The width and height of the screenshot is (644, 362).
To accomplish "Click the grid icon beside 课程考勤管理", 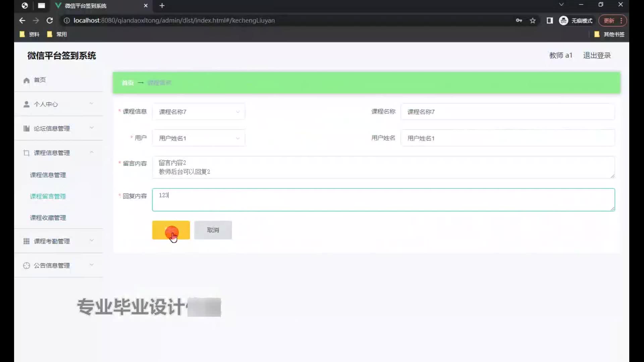I will click(26, 241).
